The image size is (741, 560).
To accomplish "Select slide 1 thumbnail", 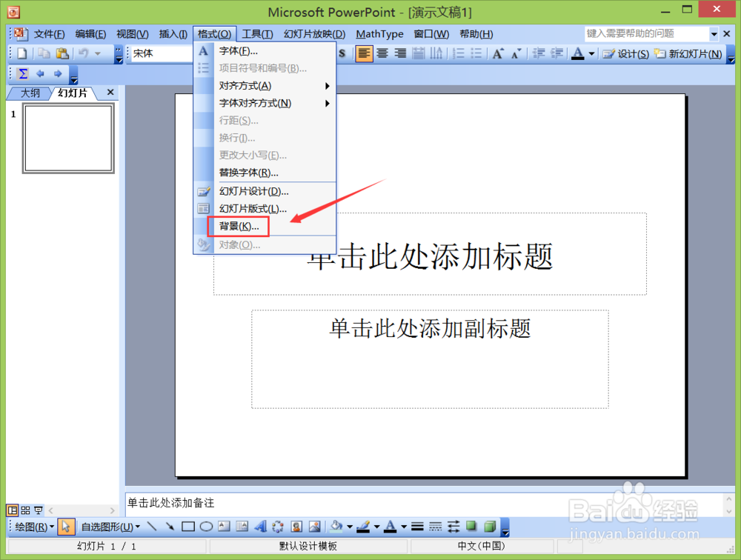I will [68, 139].
